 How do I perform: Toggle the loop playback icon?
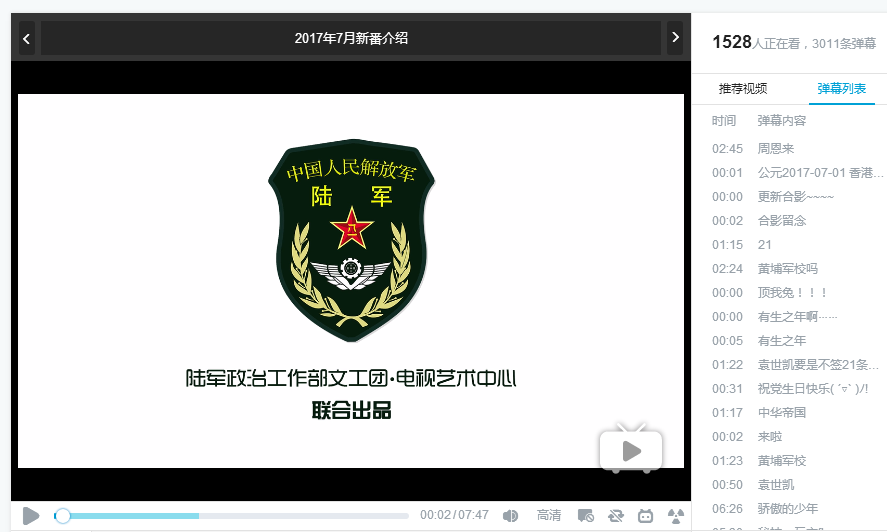click(615, 516)
